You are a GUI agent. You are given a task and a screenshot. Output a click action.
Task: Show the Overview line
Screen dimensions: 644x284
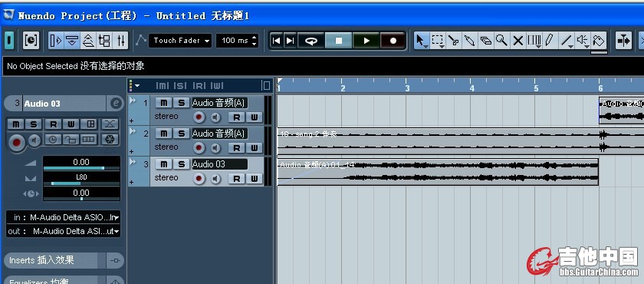[x=88, y=40]
